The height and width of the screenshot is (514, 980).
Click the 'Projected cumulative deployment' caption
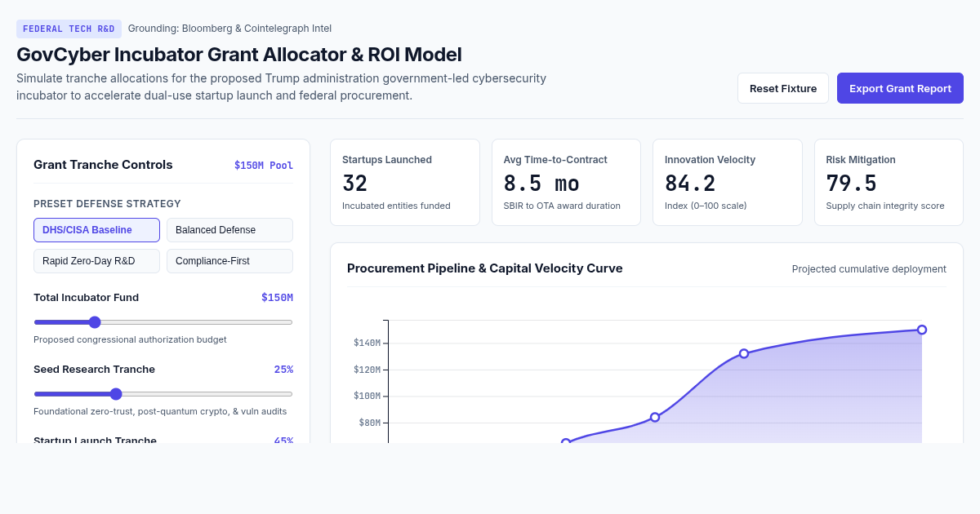869,269
